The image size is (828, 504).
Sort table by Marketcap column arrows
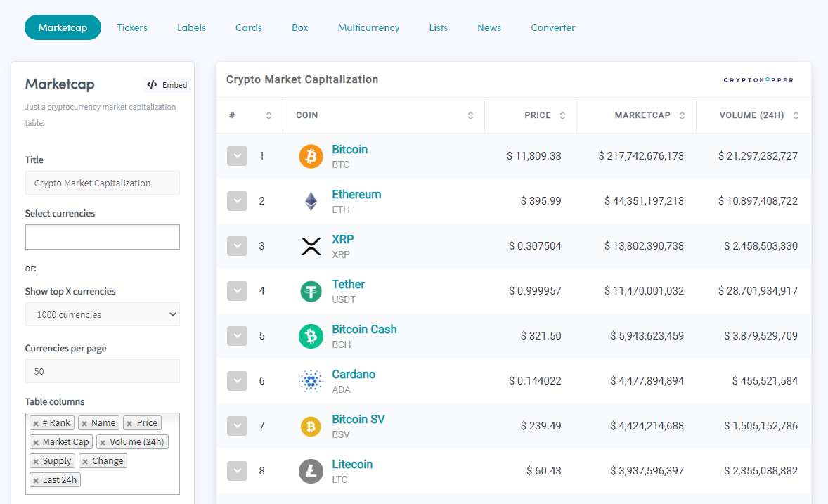[x=683, y=116]
